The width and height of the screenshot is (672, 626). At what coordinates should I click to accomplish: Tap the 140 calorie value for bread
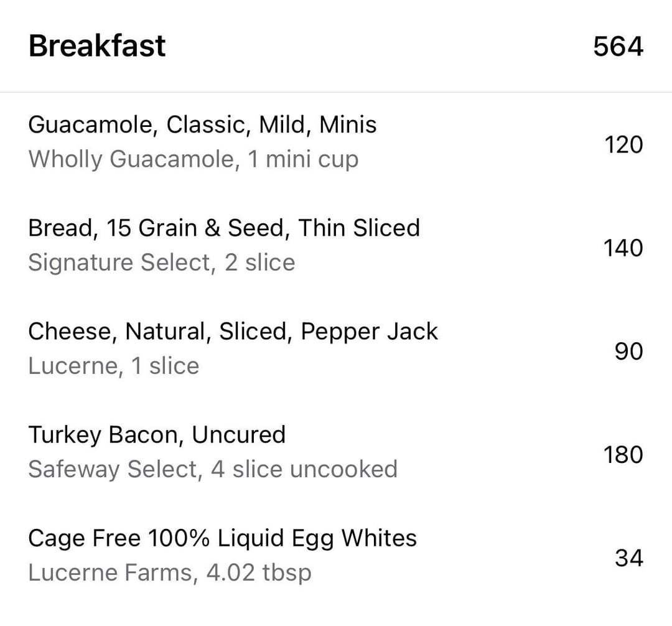pos(623,248)
